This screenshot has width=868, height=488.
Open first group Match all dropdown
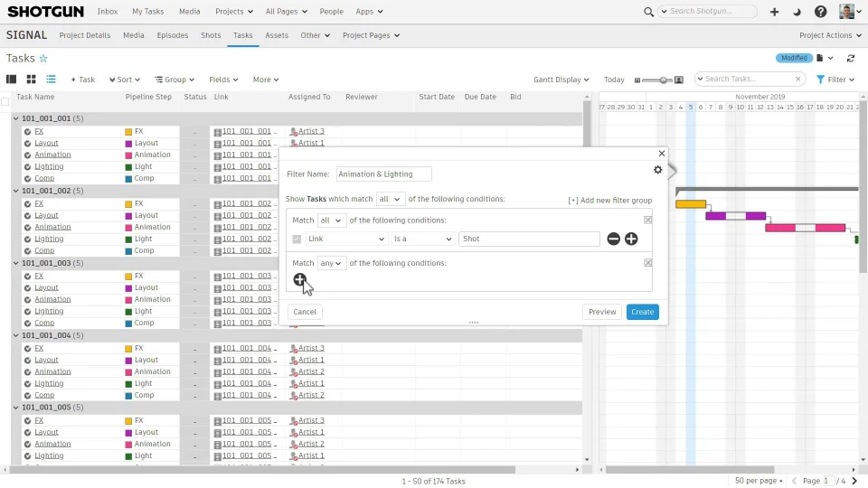coord(332,221)
